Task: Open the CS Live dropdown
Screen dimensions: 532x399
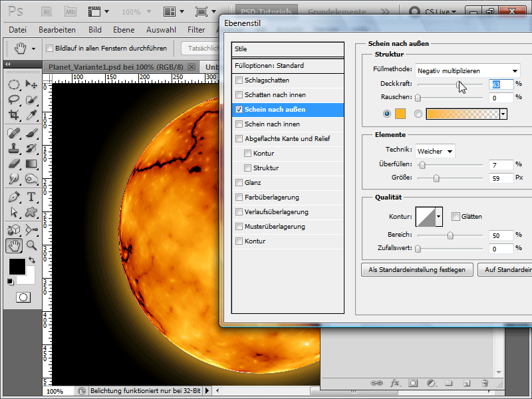Action: click(440, 12)
